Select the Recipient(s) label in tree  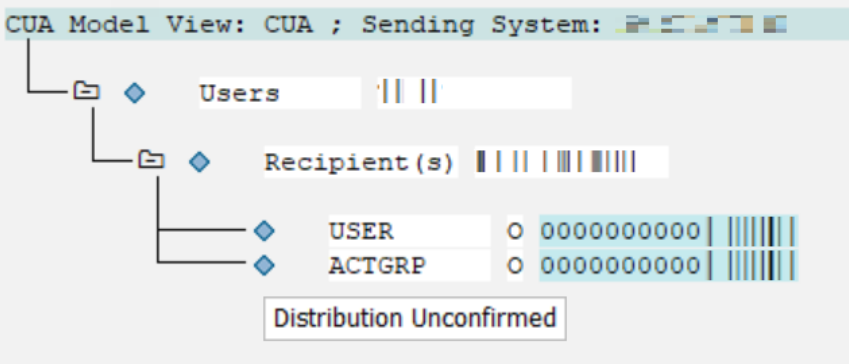[x=359, y=162]
